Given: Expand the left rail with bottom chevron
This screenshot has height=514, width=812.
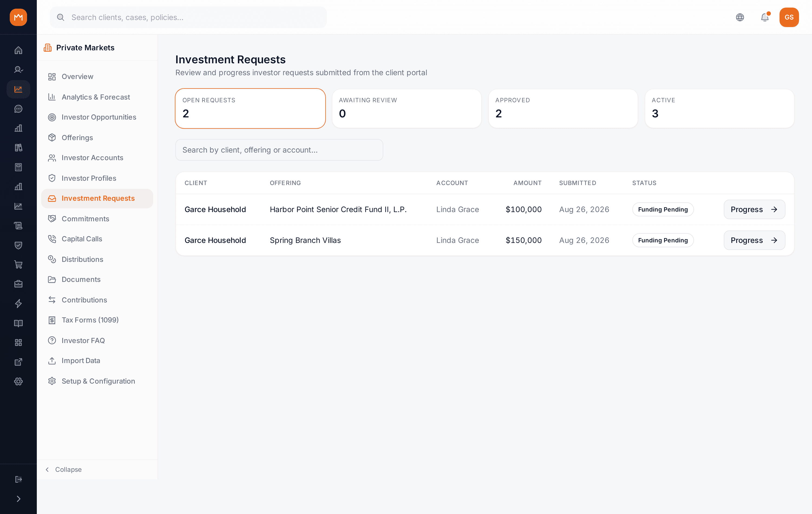Looking at the screenshot, I should [x=18, y=499].
